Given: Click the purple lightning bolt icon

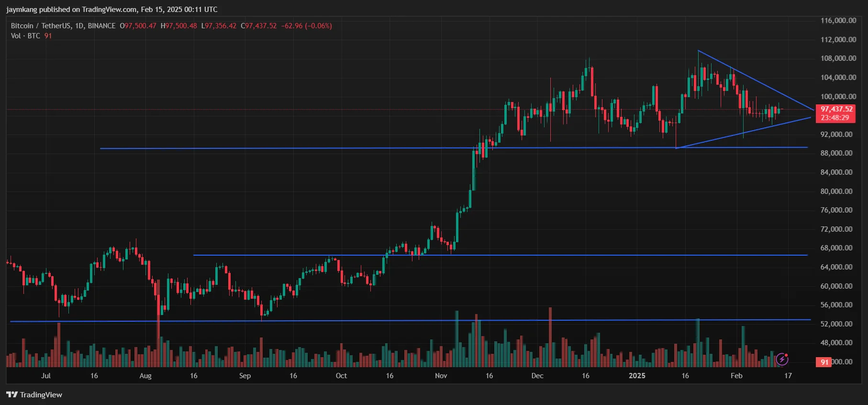Looking at the screenshot, I should [782, 359].
